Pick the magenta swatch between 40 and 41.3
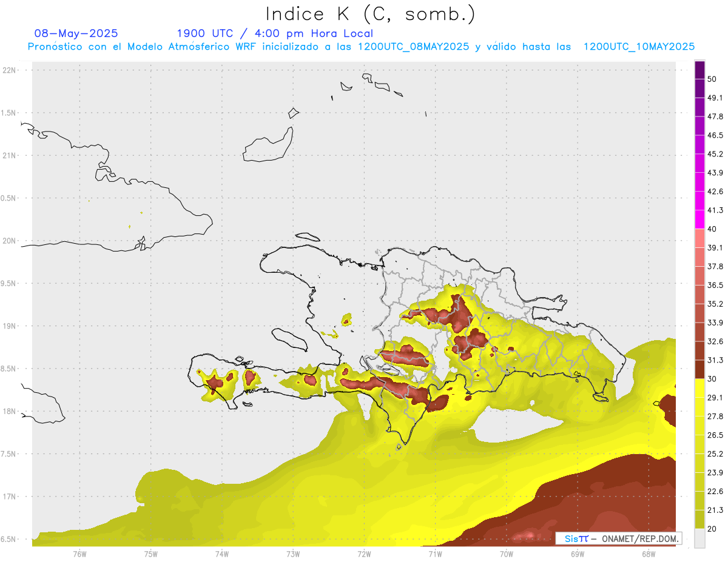Screen dimensions: 728x562 [x=699, y=220]
